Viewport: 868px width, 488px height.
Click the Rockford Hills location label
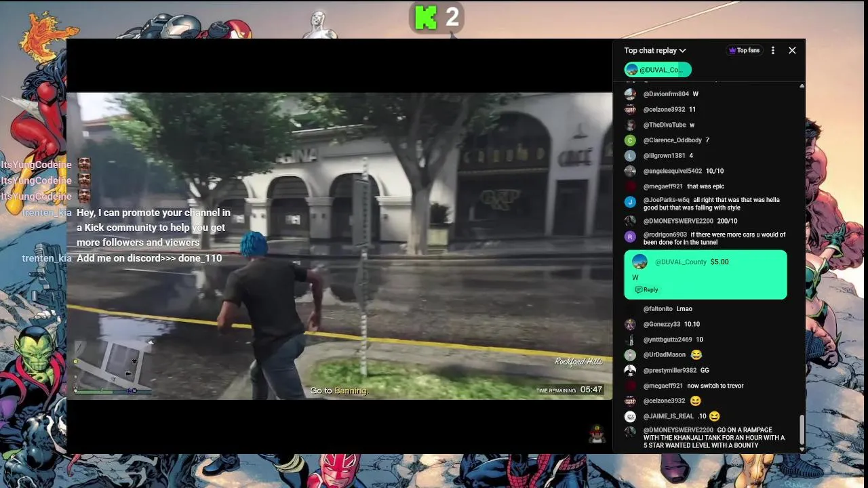(578, 361)
